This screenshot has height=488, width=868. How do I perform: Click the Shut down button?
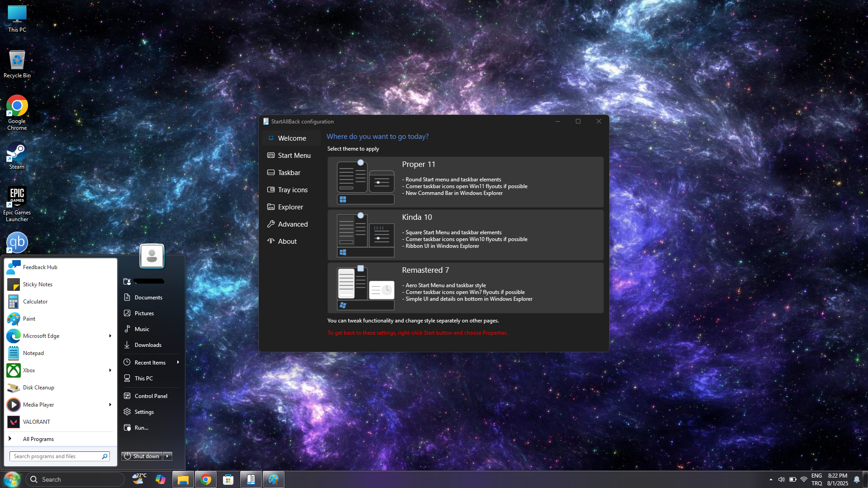[x=142, y=456]
